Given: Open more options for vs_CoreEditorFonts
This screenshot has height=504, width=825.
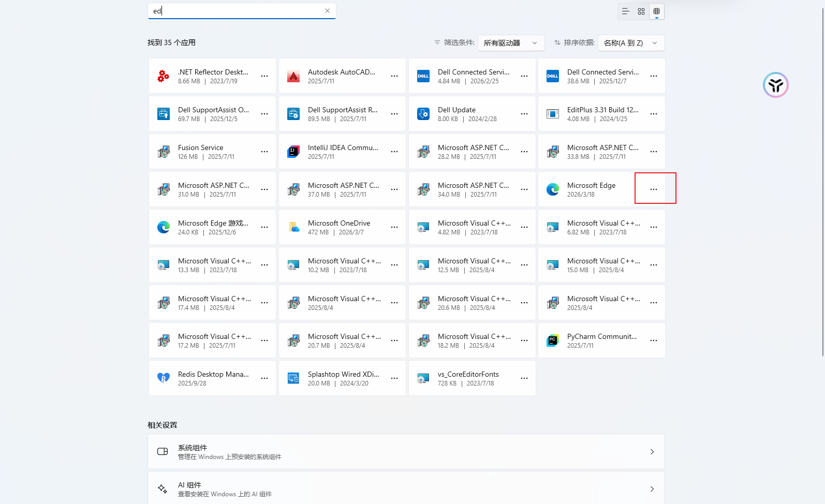Looking at the screenshot, I should click(x=524, y=378).
